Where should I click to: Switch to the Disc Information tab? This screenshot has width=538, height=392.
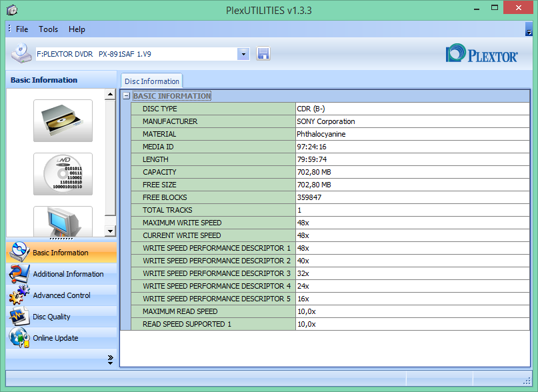coord(151,81)
